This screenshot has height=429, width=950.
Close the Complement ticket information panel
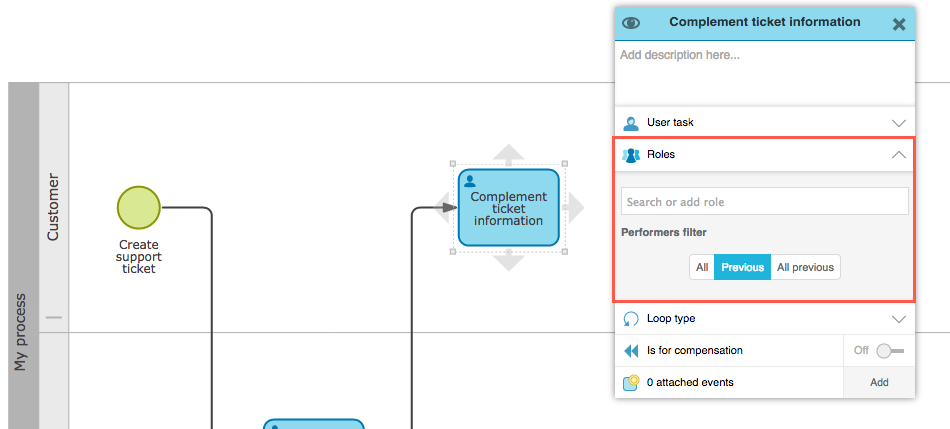point(898,24)
